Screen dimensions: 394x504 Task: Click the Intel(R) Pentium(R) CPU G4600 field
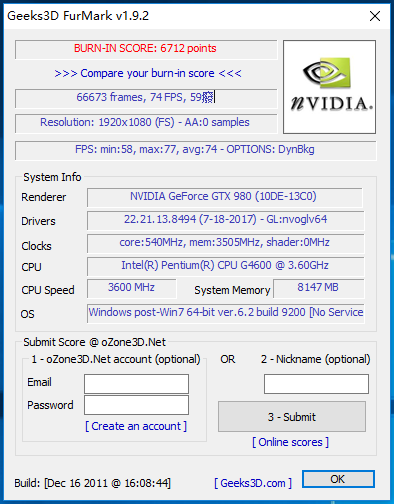(x=226, y=266)
